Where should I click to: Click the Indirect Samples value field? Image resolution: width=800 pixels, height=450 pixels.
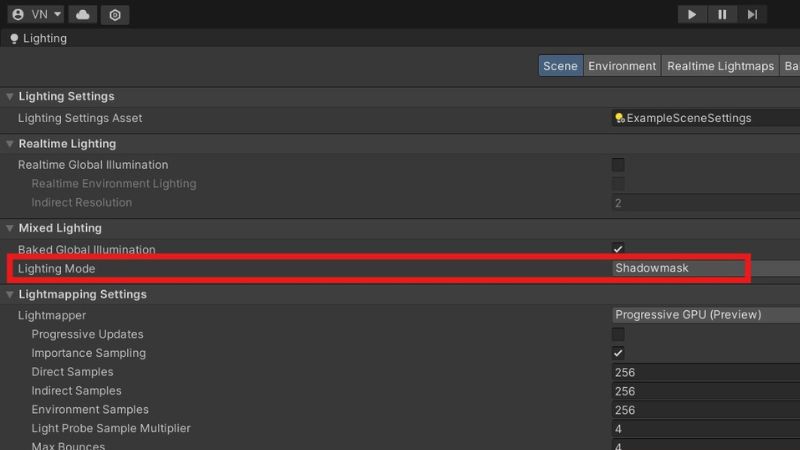(x=706, y=391)
